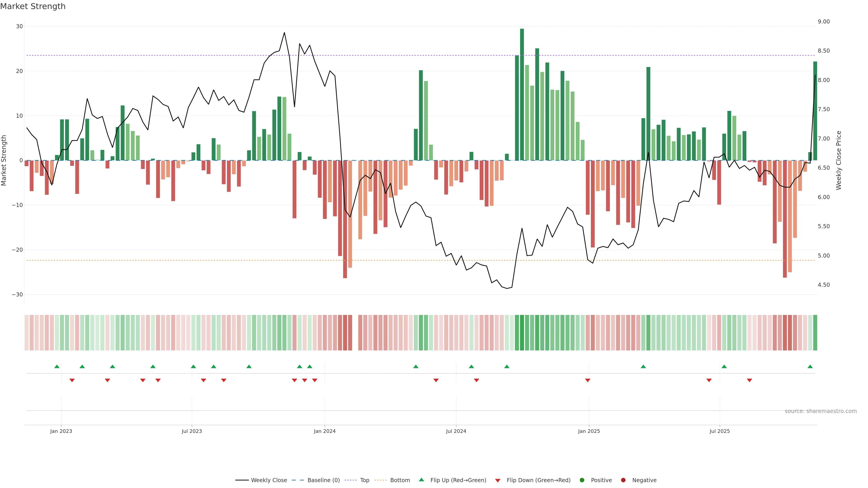Click the Positive green circle legend icon
Viewport: 868px width, 488px height.
click(x=582, y=480)
